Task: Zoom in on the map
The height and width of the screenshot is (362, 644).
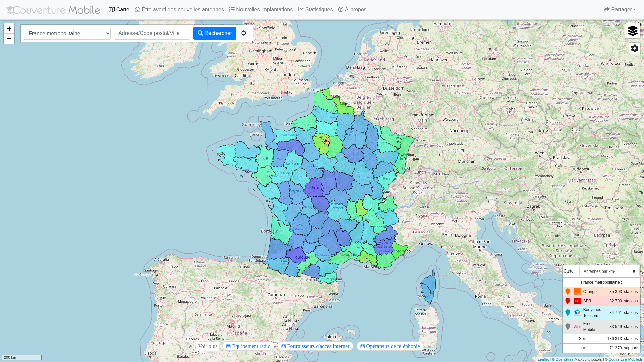Action: coord(9,28)
